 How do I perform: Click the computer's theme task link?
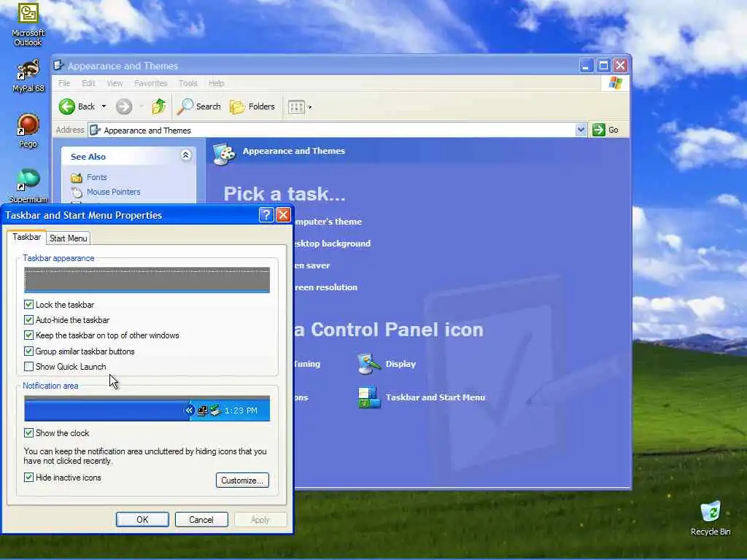pyautogui.click(x=328, y=222)
